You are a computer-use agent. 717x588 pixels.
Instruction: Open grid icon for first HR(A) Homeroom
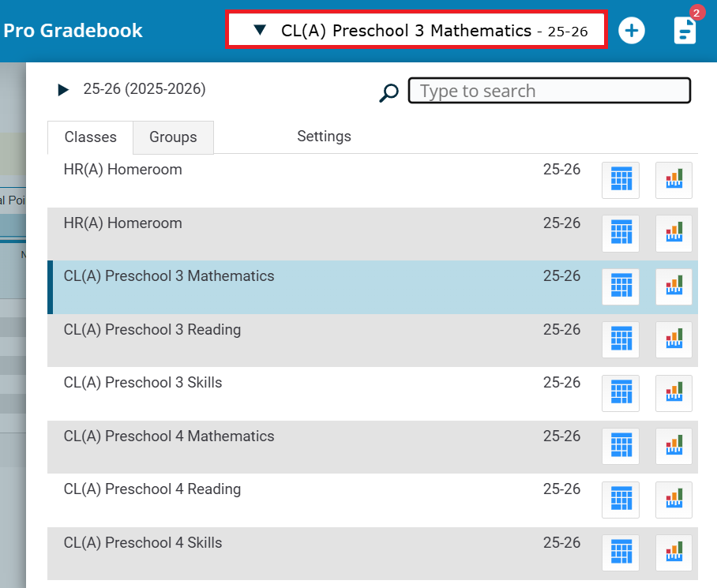(621, 180)
